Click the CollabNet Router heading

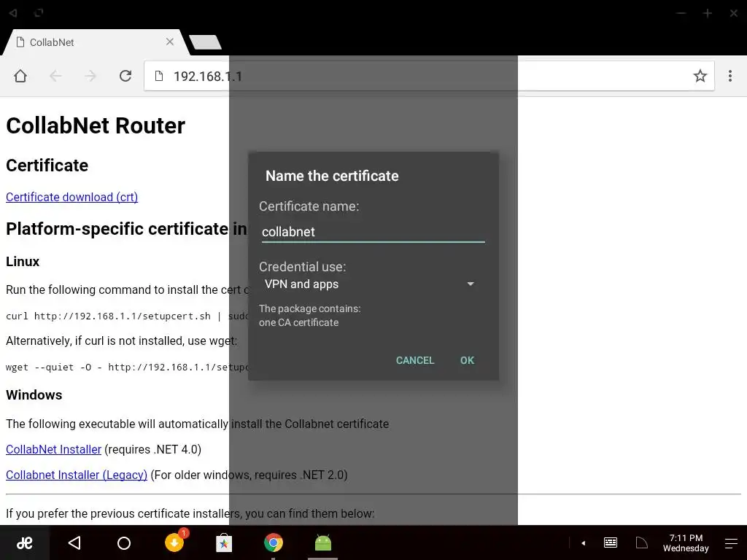[x=96, y=125]
